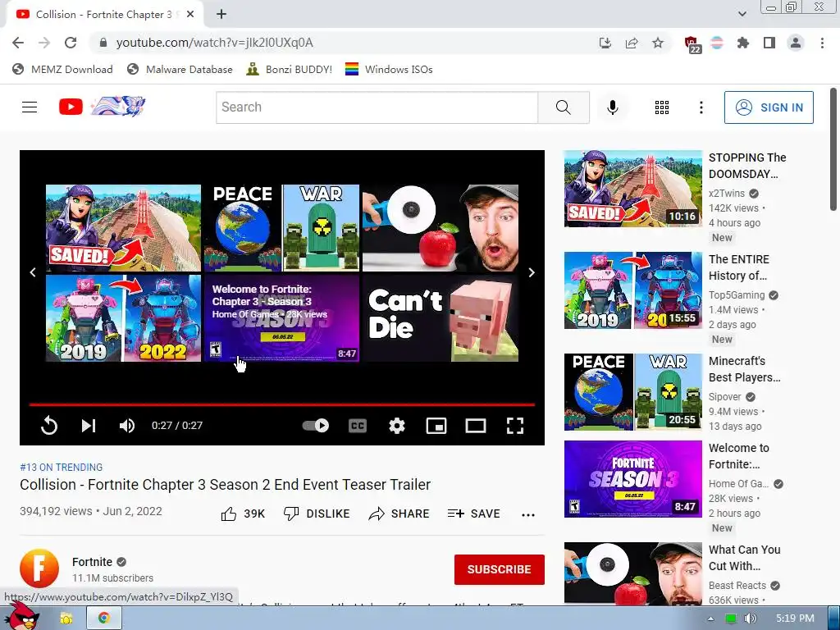Open the Malware Database bookmark
840x630 pixels.
(x=180, y=69)
